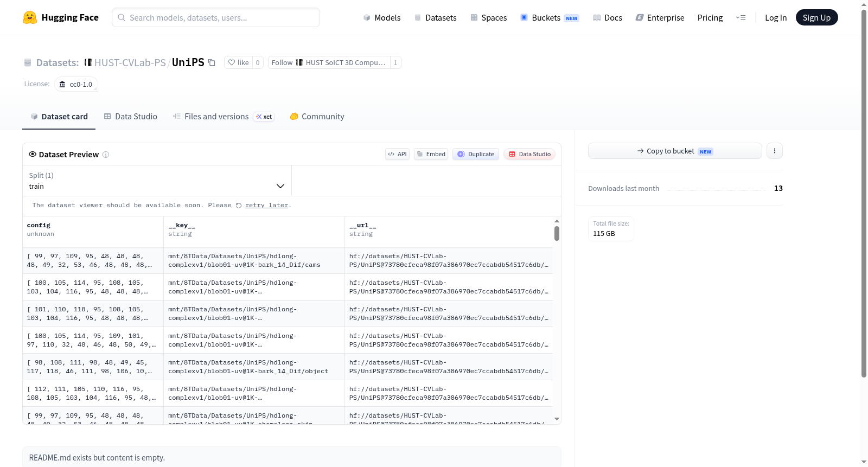Select the config cell starting 100, 105, 114, 95, 109
Viewport: 868px width, 467px height.
coord(93,341)
